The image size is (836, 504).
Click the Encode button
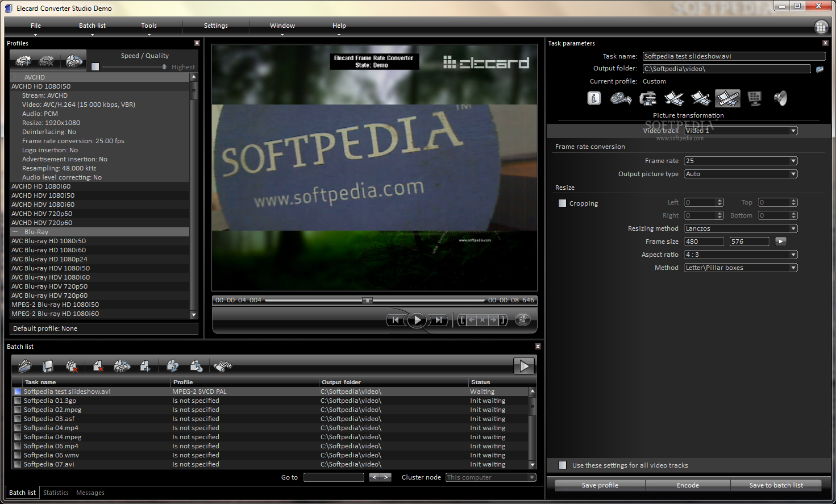pyautogui.click(x=688, y=485)
